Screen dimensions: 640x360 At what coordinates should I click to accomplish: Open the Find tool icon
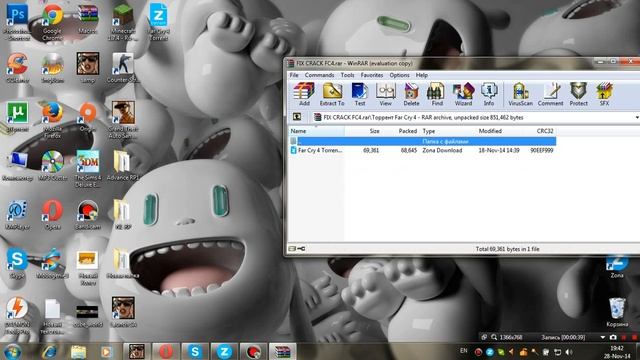[437, 94]
